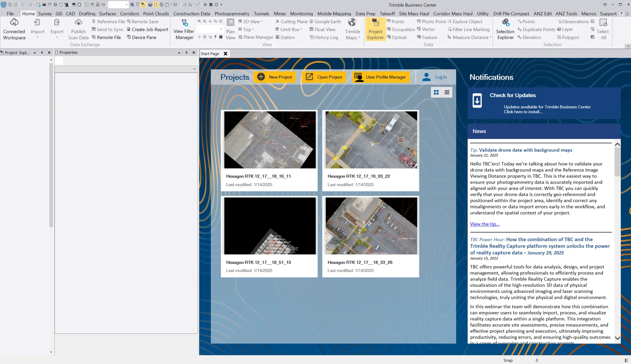Open the Photogrammetry ribbon tab
Viewport: 631px width, 364px height.
(232, 14)
